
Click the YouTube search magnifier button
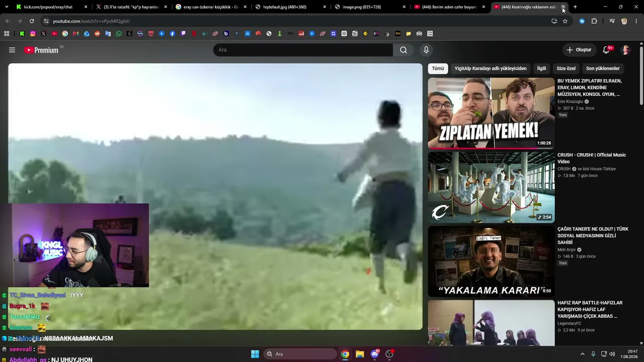coord(404,50)
